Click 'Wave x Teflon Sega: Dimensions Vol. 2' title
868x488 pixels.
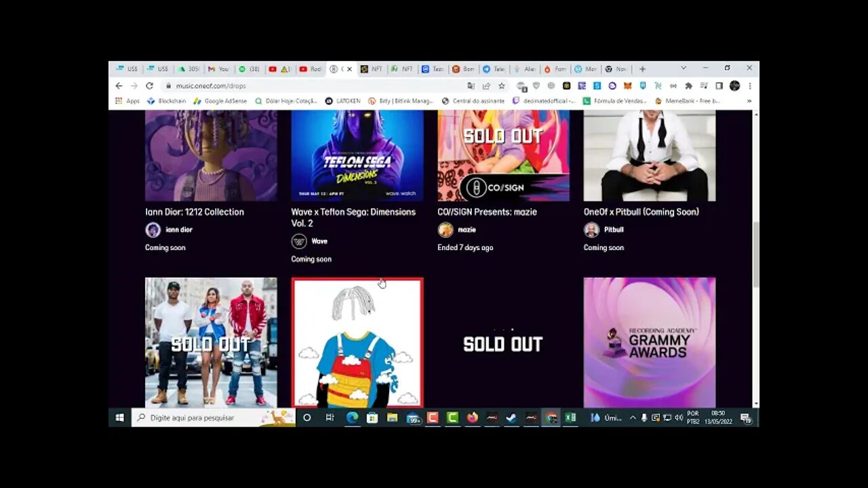point(353,218)
